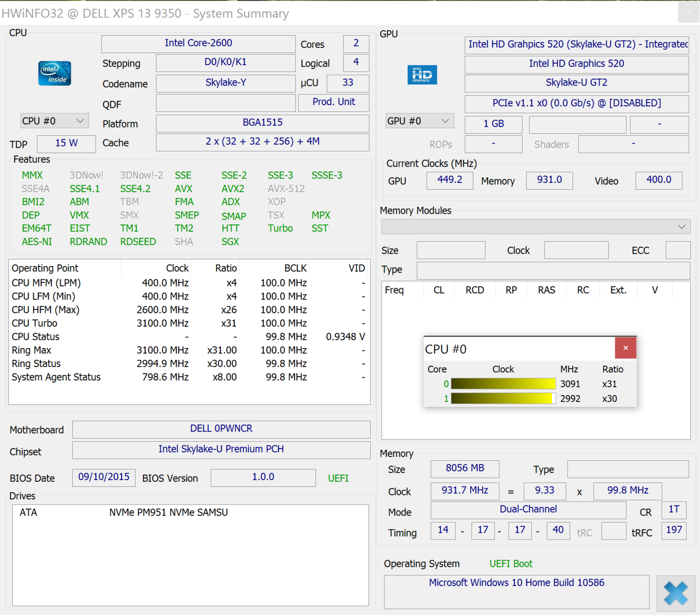
Task: Click the Windows 10 Home Build 10586 field
Action: tap(516, 592)
